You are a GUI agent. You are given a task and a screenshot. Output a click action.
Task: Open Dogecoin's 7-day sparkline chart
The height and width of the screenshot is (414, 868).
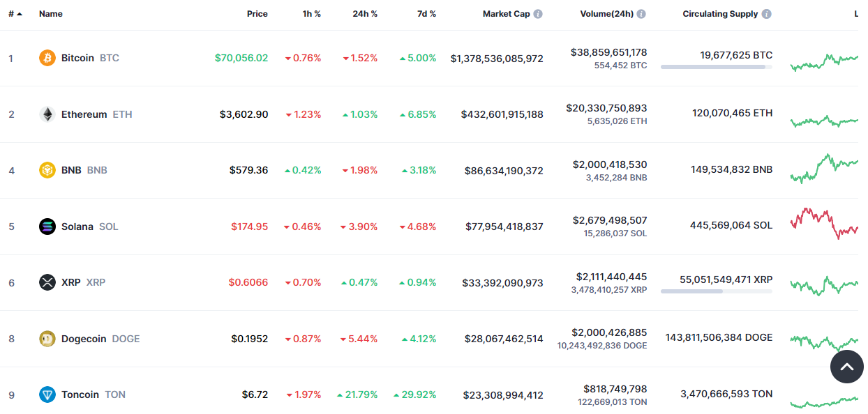click(824, 342)
